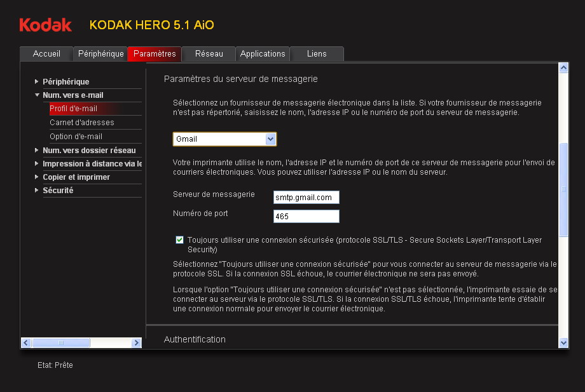Click the Kodak logo

click(45, 25)
